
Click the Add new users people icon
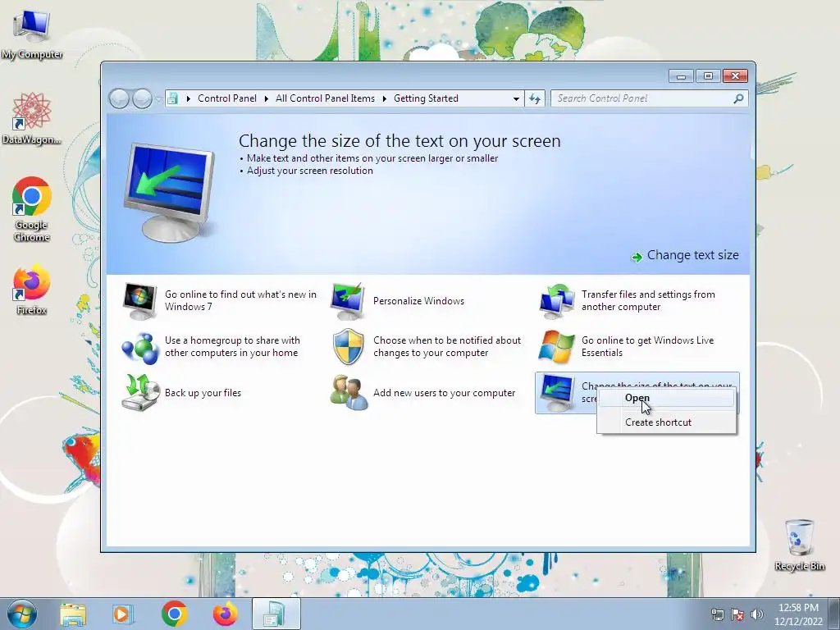(x=349, y=393)
